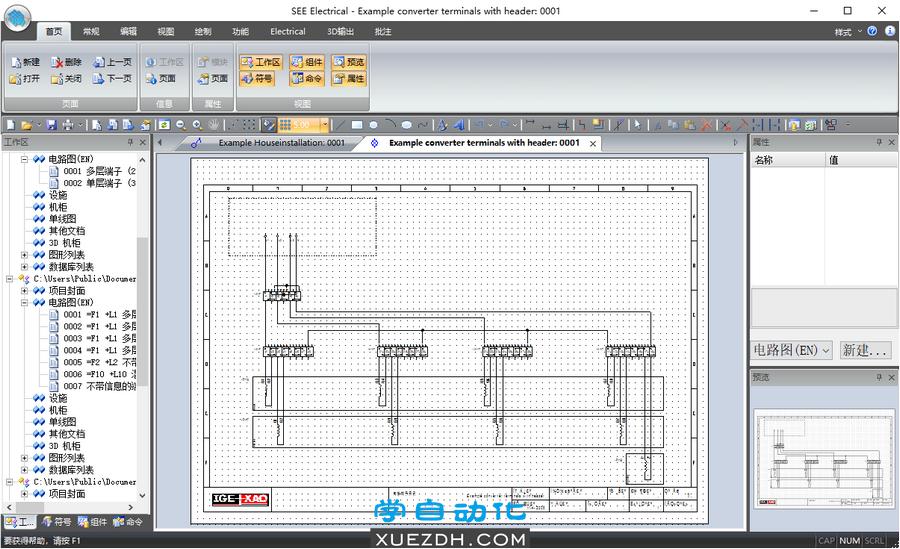Viewport: 900px width, 549px height.
Task: Go to previous page with 上一页
Action: click(x=112, y=61)
